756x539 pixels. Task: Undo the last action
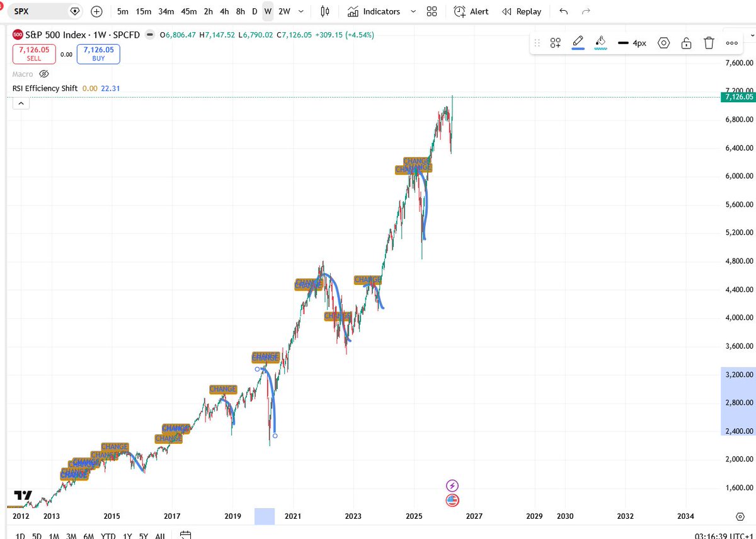563,11
